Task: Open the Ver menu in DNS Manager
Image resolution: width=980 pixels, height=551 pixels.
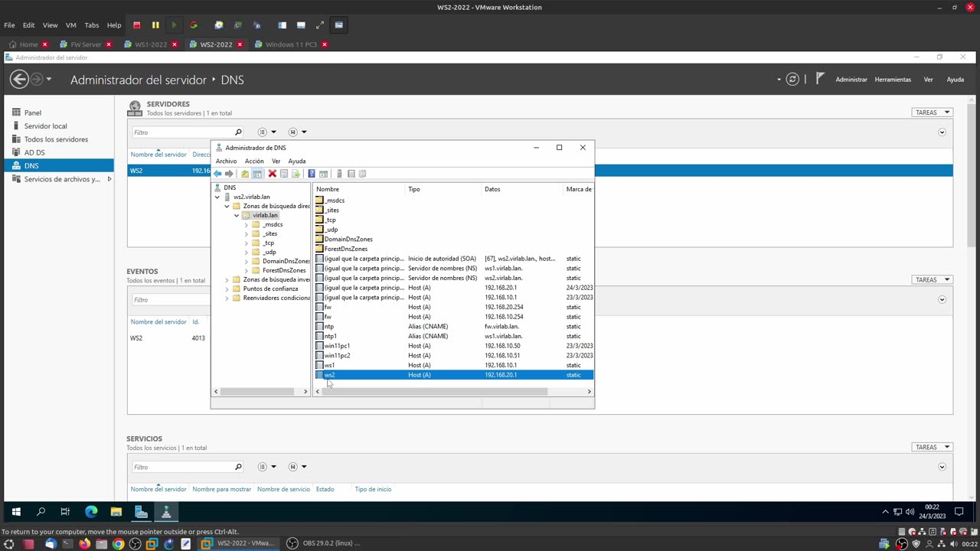Action: tap(276, 161)
